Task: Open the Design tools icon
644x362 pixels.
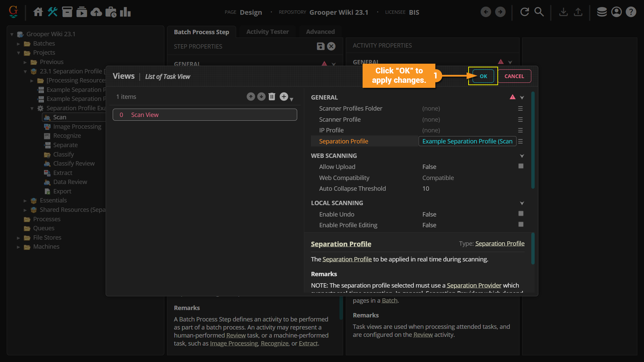Action: 53,12
